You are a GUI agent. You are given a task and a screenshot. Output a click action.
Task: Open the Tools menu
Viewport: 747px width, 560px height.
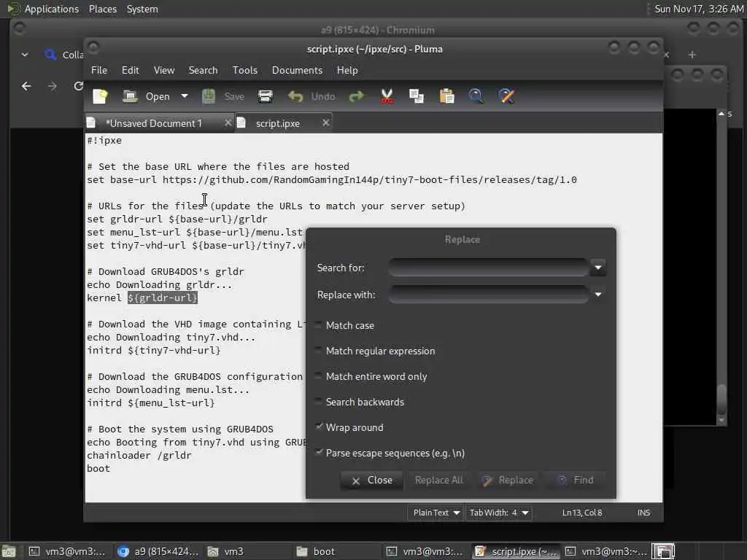pyautogui.click(x=245, y=71)
